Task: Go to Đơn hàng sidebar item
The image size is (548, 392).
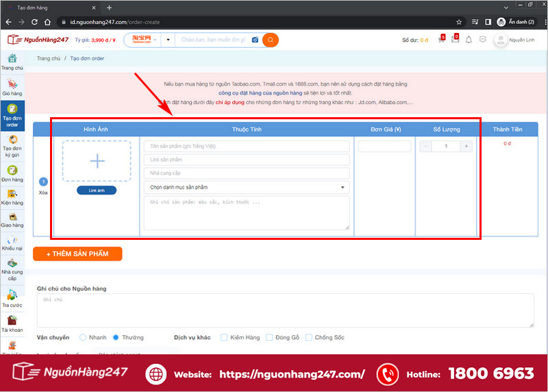Action: pos(12,174)
